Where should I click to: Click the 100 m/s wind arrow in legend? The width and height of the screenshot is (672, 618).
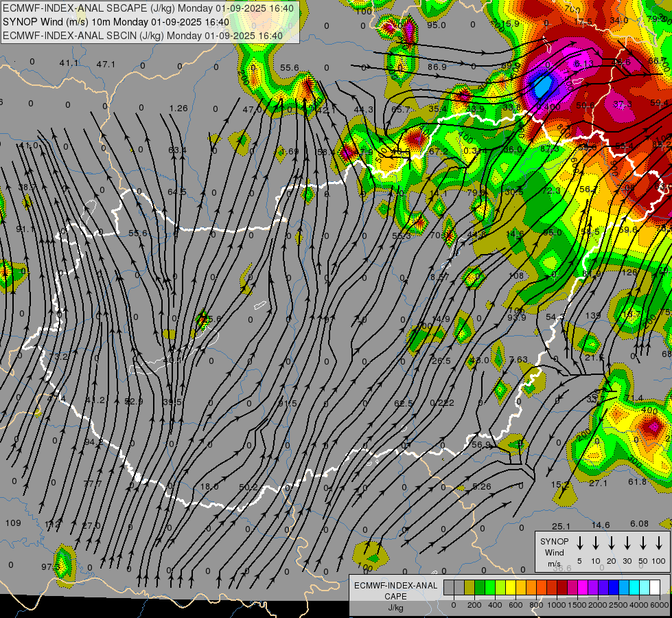coord(659,542)
